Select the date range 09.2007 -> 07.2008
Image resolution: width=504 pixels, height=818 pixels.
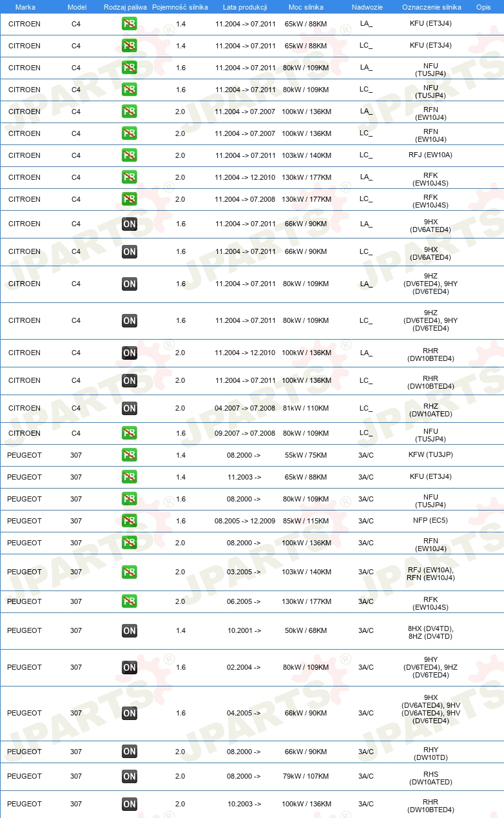coord(245,433)
